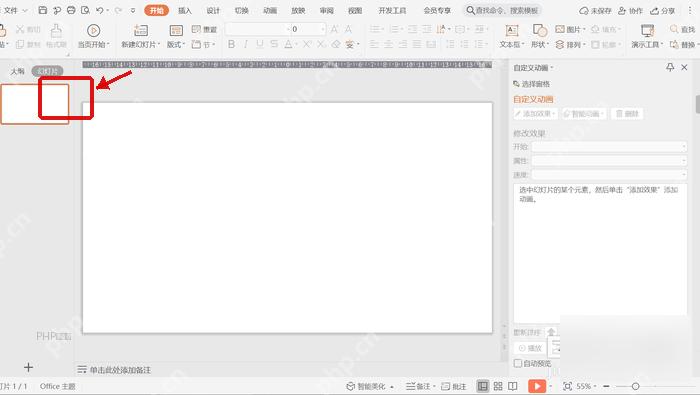Click the Collaborate (协作) button

tap(630, 10)
